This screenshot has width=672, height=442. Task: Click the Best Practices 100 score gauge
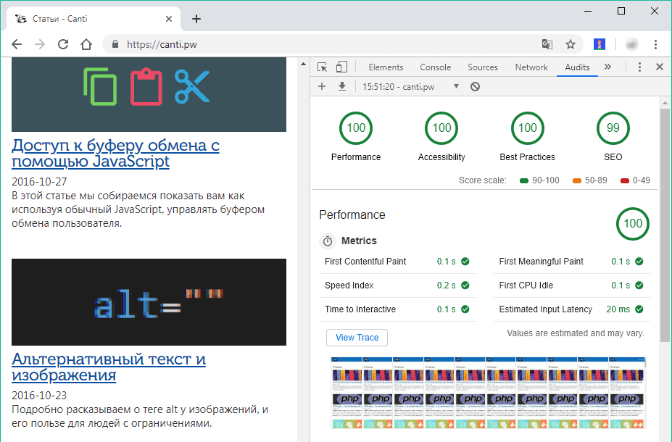527,128
